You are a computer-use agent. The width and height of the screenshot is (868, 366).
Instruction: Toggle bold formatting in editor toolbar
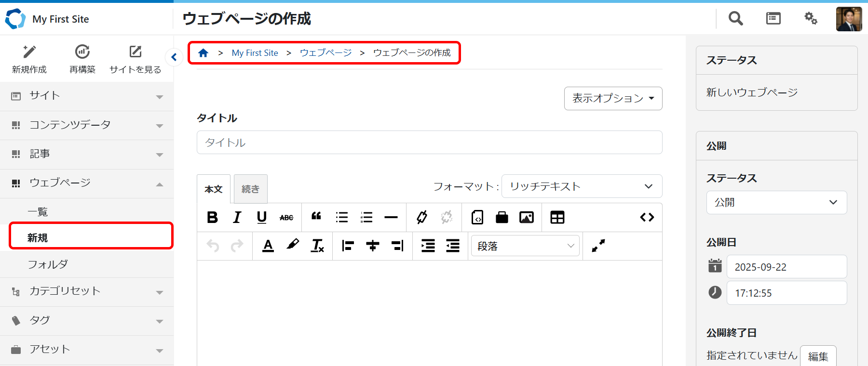(212, 217)
